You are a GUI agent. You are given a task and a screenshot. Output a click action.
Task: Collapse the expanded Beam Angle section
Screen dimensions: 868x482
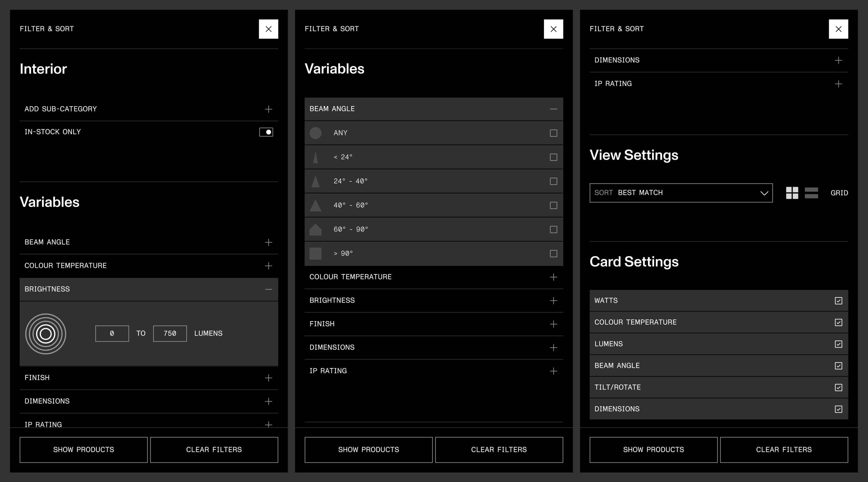click(553, 109)
